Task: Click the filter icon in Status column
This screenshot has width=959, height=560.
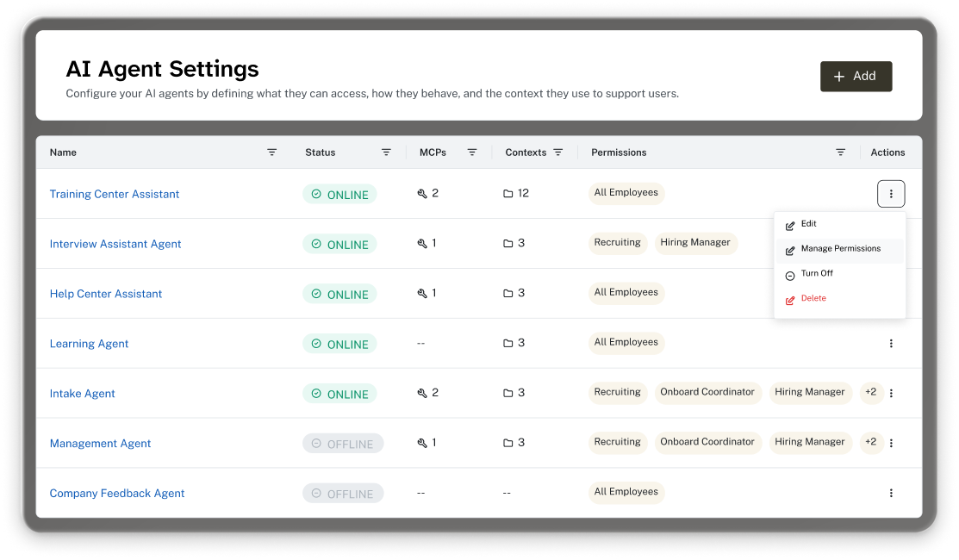Action: pos(386,152)
